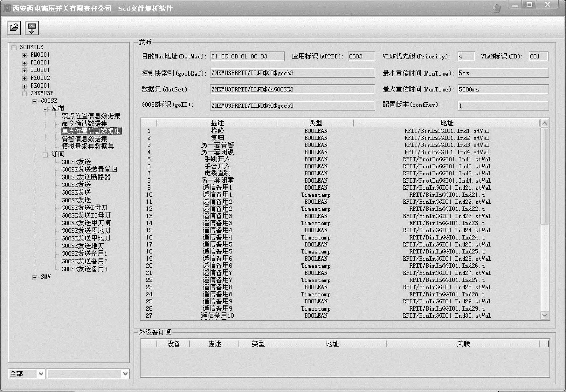This screenshot has height=392, width=566.
Task: Click the GOOSE标识 goID field
Action: point(293,106)
